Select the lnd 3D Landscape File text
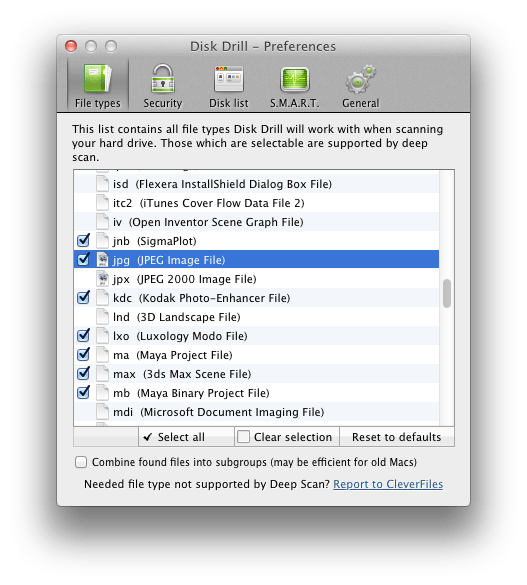The image size is (527, 585). 176,317
